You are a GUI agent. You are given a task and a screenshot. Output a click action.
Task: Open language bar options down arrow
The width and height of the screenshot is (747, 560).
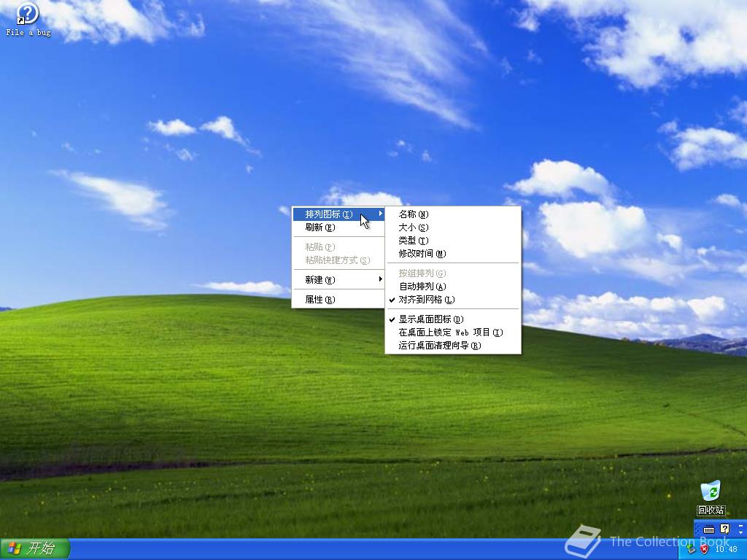741,532
